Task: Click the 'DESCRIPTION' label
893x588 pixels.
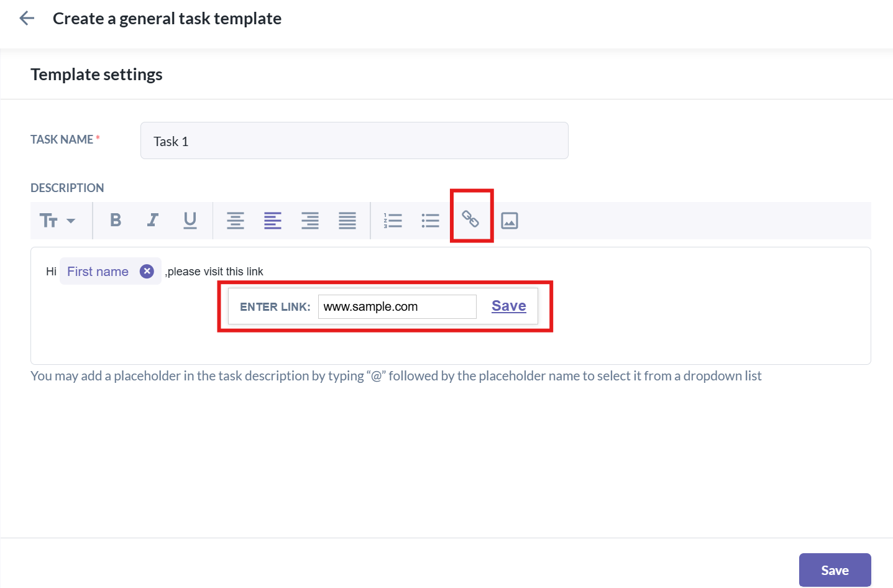Action: (x=67, y=188)
